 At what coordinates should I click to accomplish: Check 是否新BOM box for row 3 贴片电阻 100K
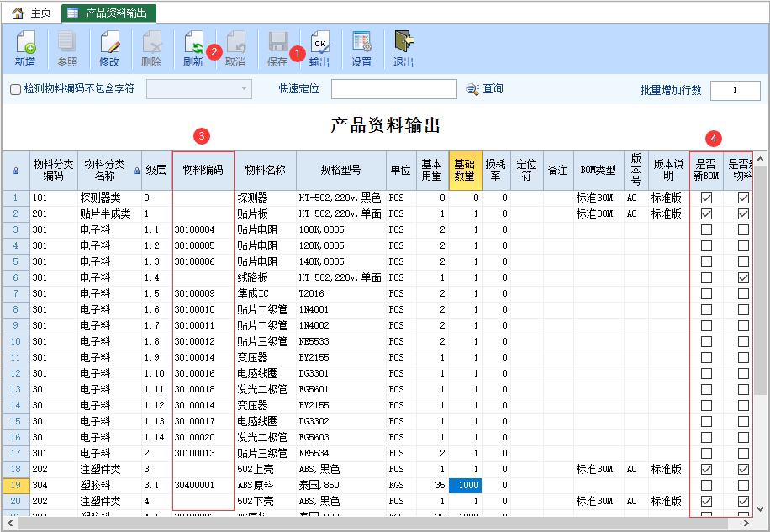pos(706,229)
